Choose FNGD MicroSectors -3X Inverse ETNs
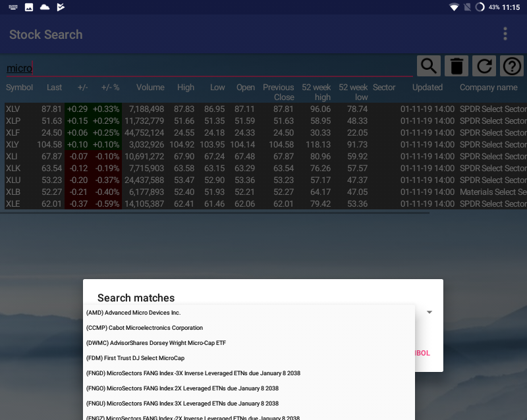Viewport: 527px width, 420px height. coord(249,373)
